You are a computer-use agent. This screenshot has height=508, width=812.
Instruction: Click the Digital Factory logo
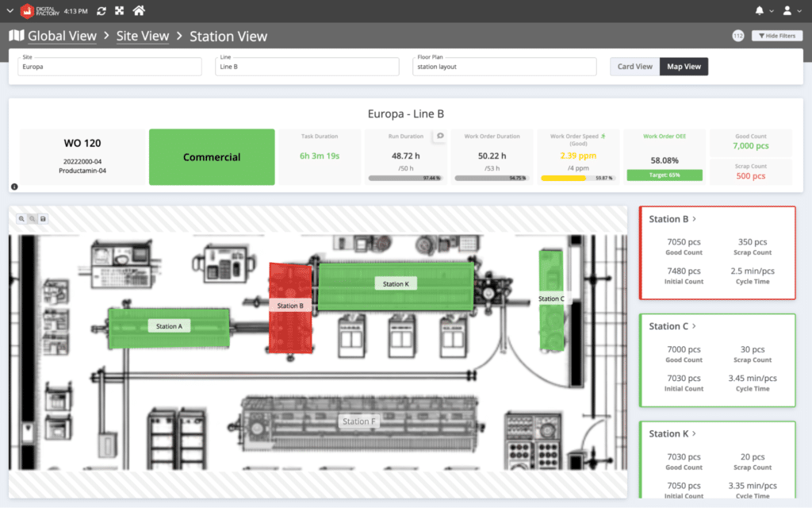pos(40,11)
